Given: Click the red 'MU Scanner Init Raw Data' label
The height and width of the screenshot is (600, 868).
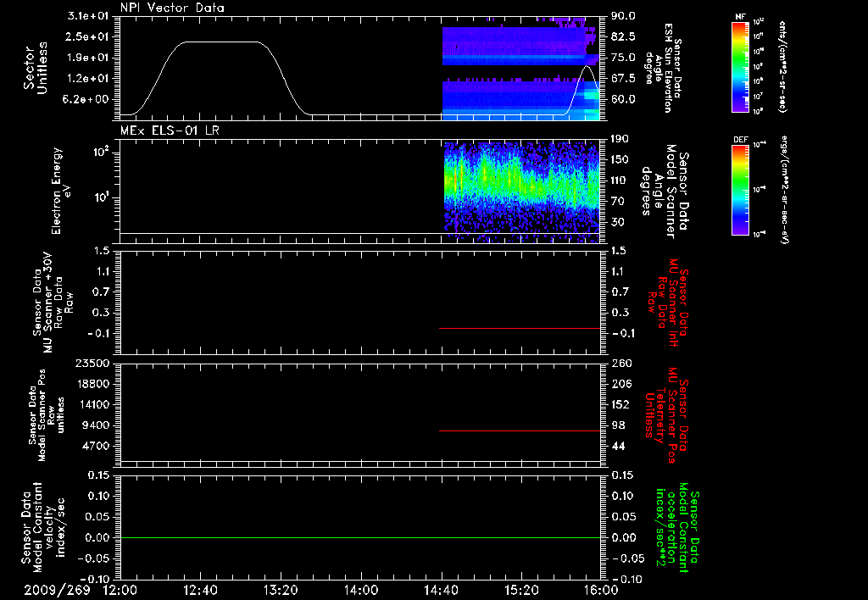Looking at the screenshot, I should pyautogui.click(x=668, y=303).
